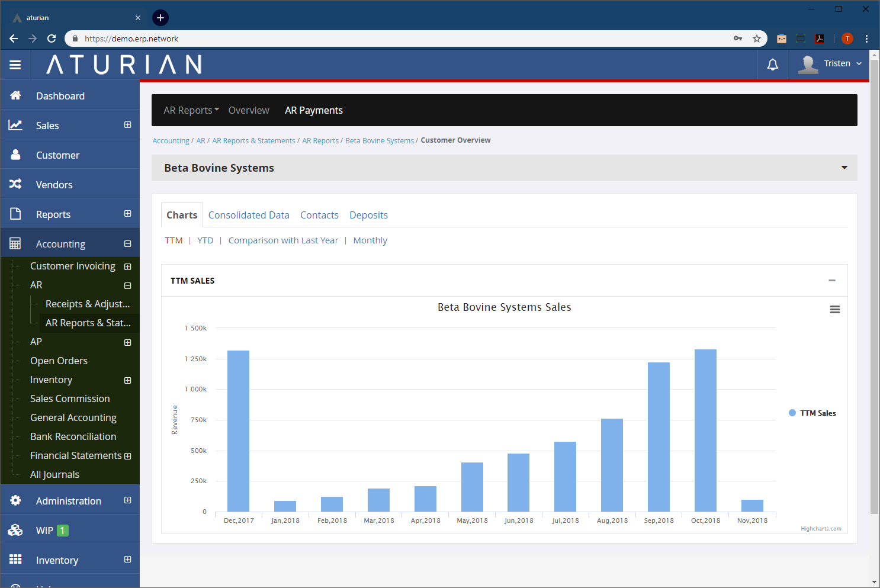The width and height of the screenshot is (880, 588).
Task: Click the Administration gear icon
Action: (16, 501)
